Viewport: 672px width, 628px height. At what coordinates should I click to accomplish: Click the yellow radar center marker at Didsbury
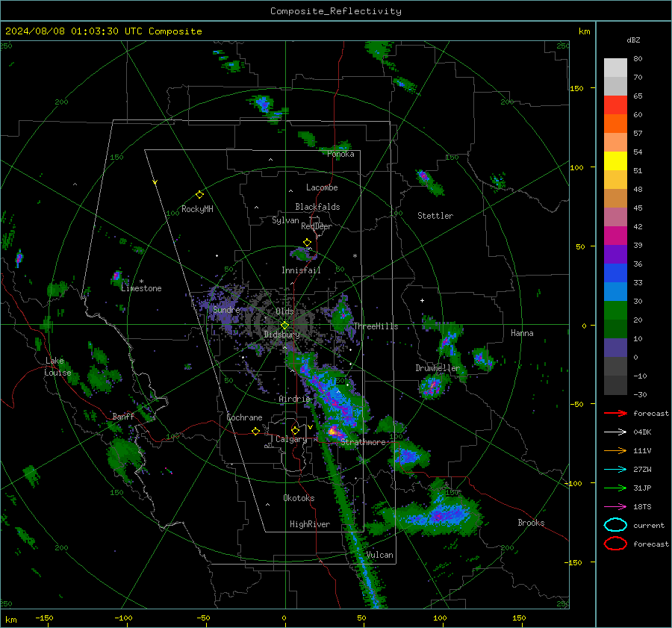(284, 326)
